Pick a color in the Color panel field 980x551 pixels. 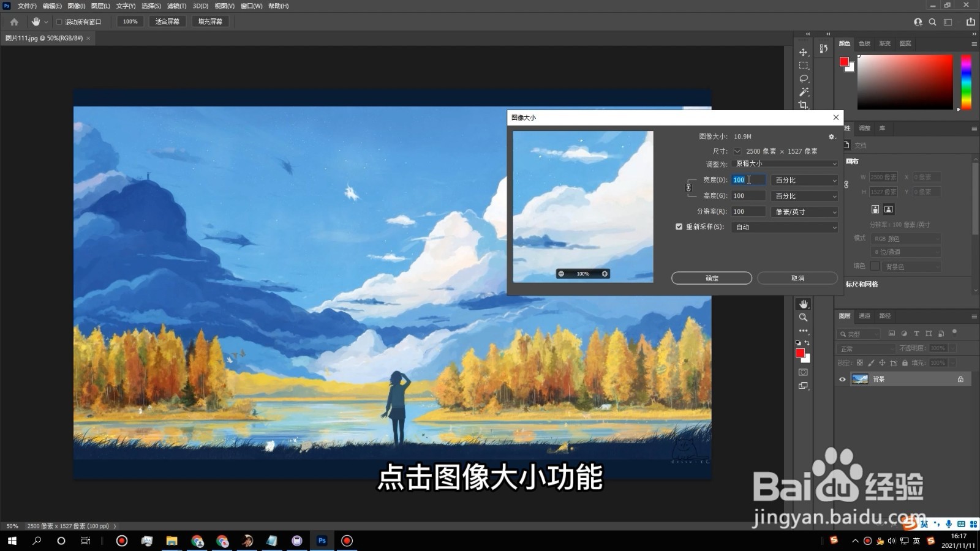point(905,82)
